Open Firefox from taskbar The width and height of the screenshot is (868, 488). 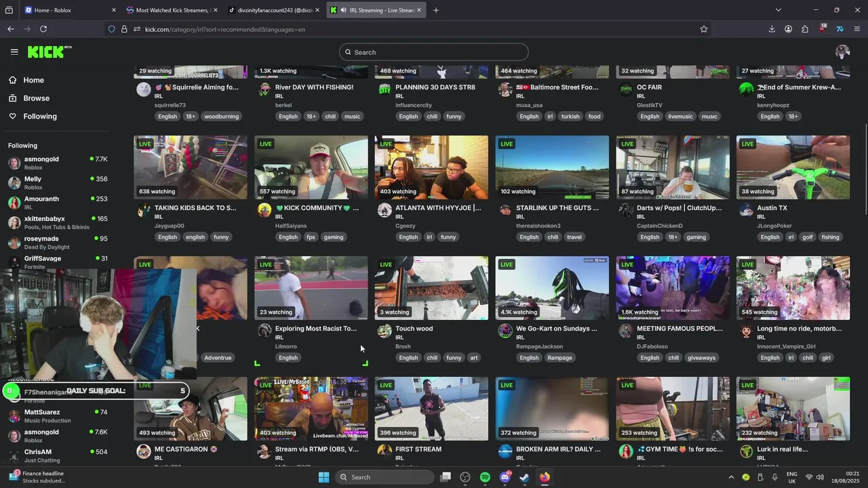tap(545, 477)
